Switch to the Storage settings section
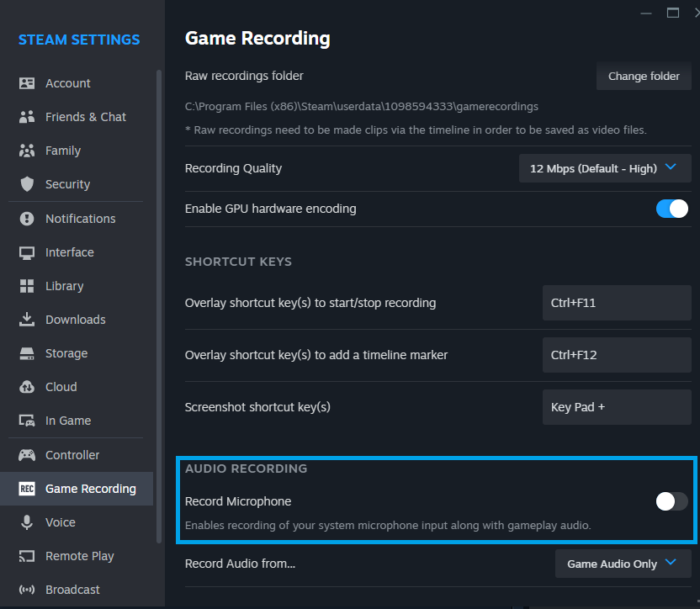The height and width of the screenshot is (609, 700). (66, 353)
